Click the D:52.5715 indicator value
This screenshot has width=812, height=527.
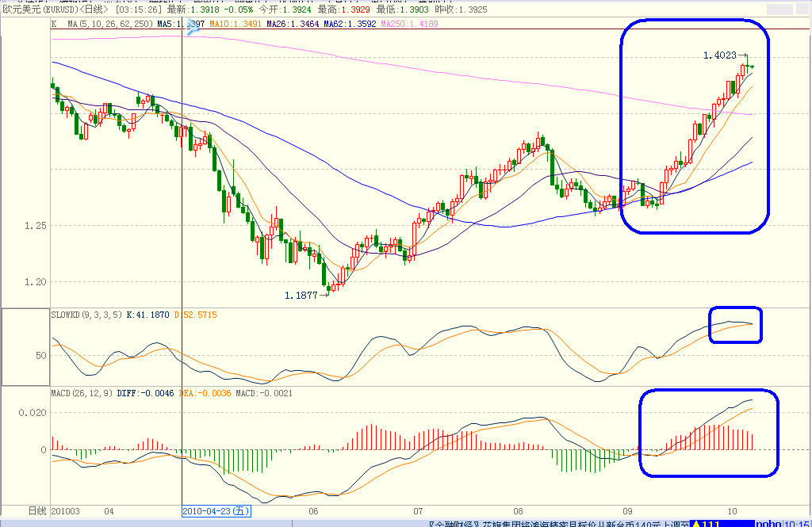tap(195, 315)
